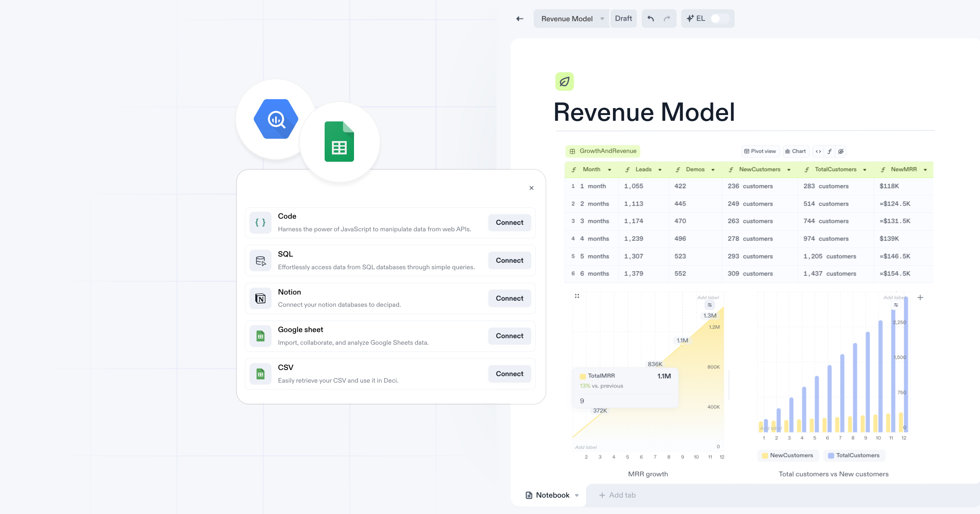
Task: Click the Revenue Model page title
Action: [x=644, y=112]
